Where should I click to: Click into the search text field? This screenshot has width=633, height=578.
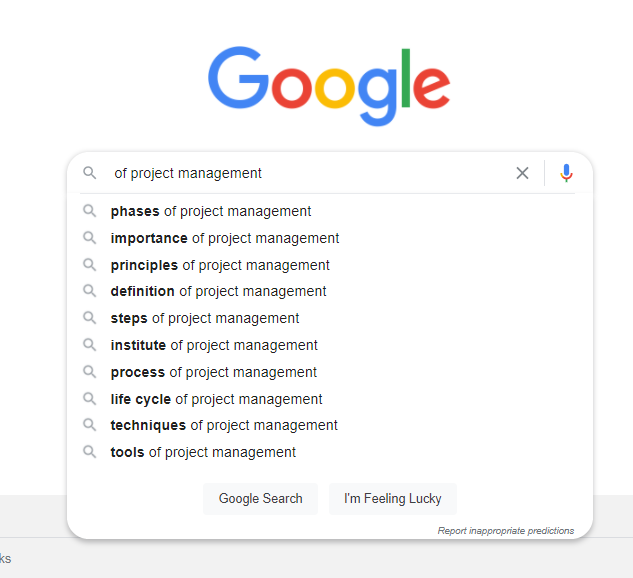point(300,173)
